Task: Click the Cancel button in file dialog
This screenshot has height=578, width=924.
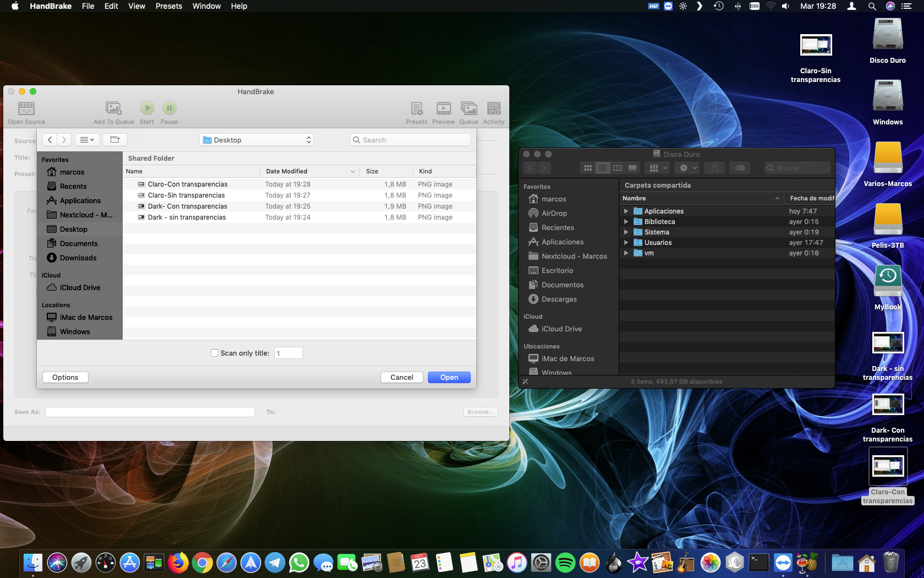Action: pyautogui.click(x=402, y=378)
